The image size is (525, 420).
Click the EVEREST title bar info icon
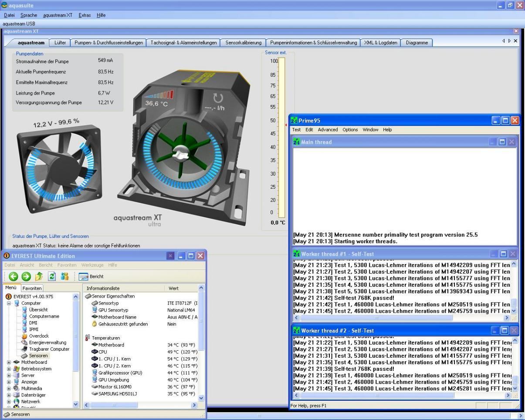coord(7,256)
